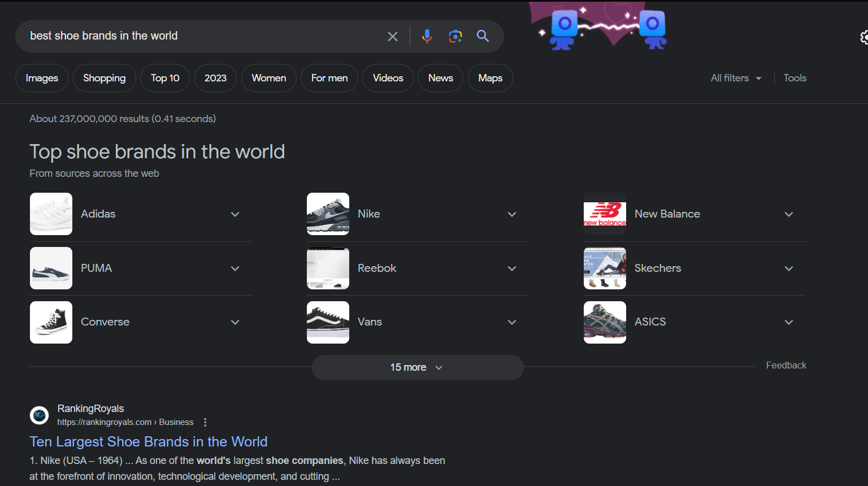Click the RankingRoyals site name

pos(90,409)
